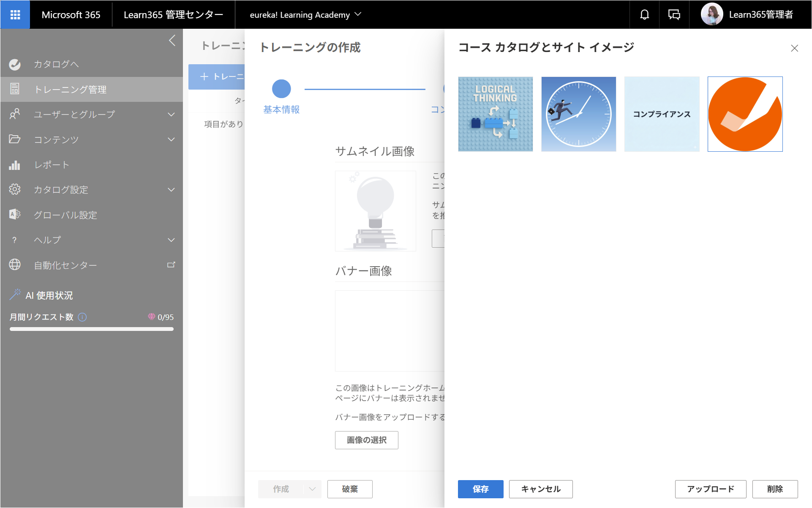The image size is (812, 508).
Task: Click the アップロード button
Action: coord(711,489)
